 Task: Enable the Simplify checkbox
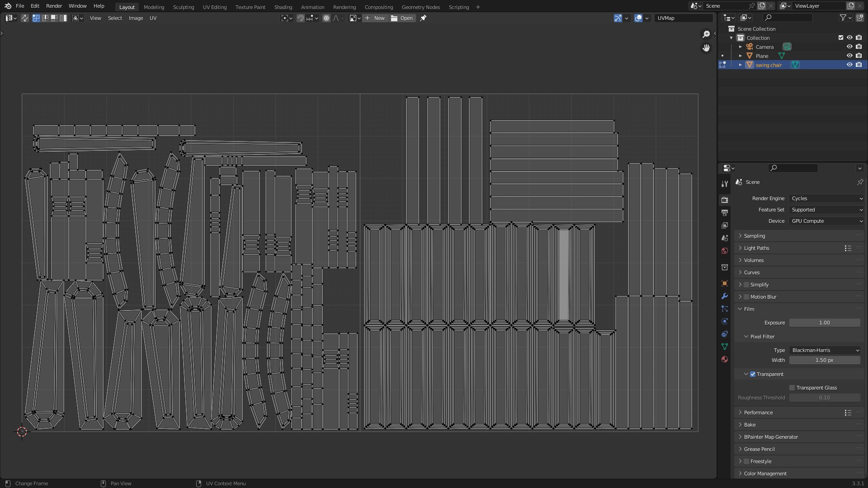746,285
